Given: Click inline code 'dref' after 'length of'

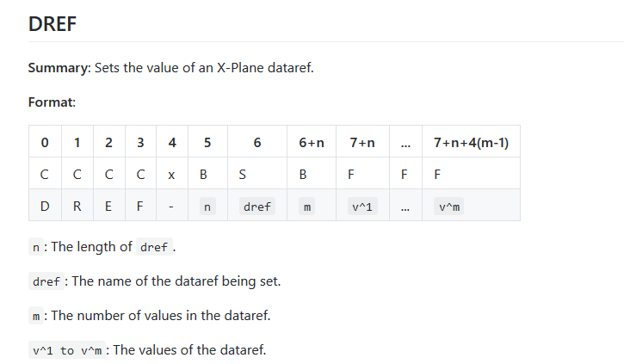Looking at the screenshot, I should click(154, 247).
